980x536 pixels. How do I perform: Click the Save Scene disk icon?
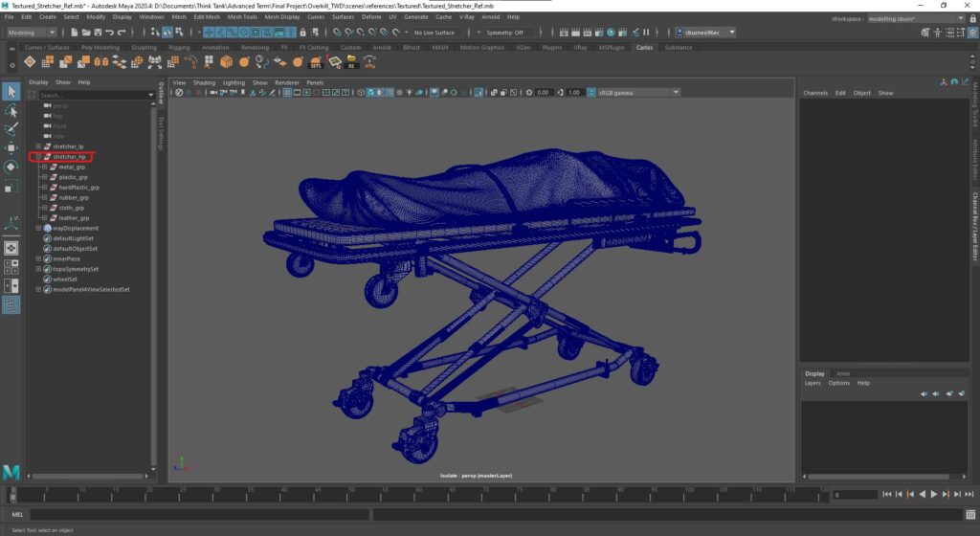point(99,33)
